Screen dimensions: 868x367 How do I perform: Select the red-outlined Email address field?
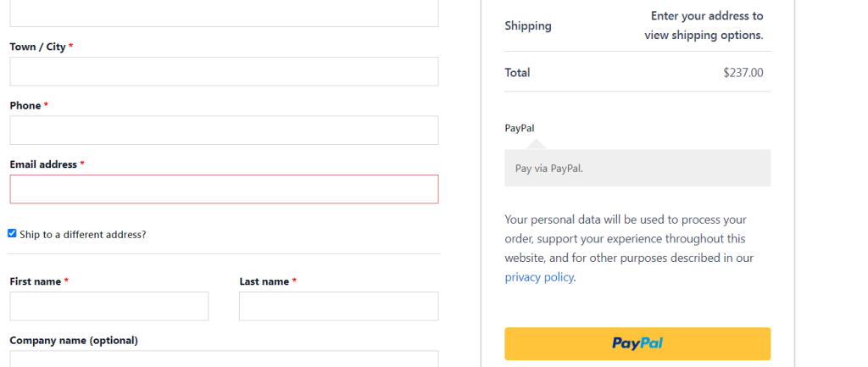click(x=224, y=189)
